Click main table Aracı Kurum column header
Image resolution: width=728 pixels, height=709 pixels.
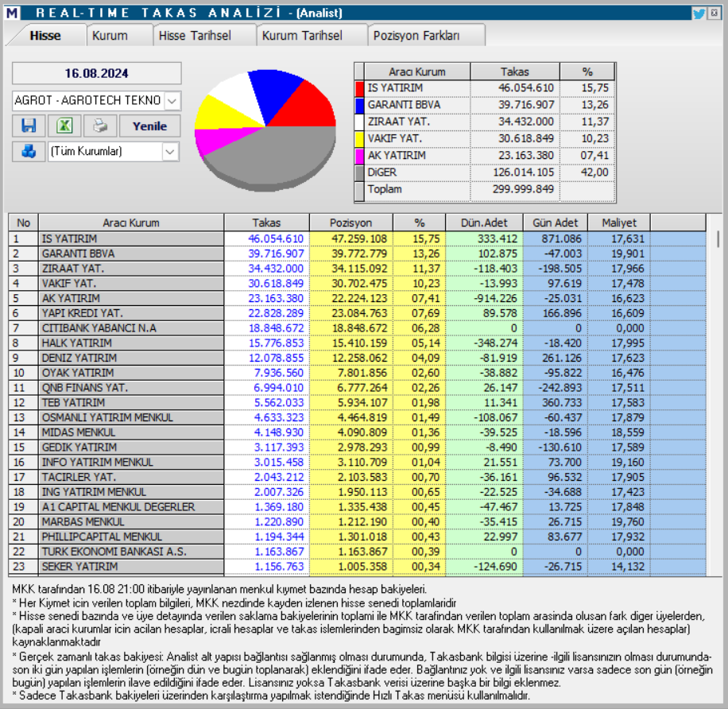click(x=131, y=223)
